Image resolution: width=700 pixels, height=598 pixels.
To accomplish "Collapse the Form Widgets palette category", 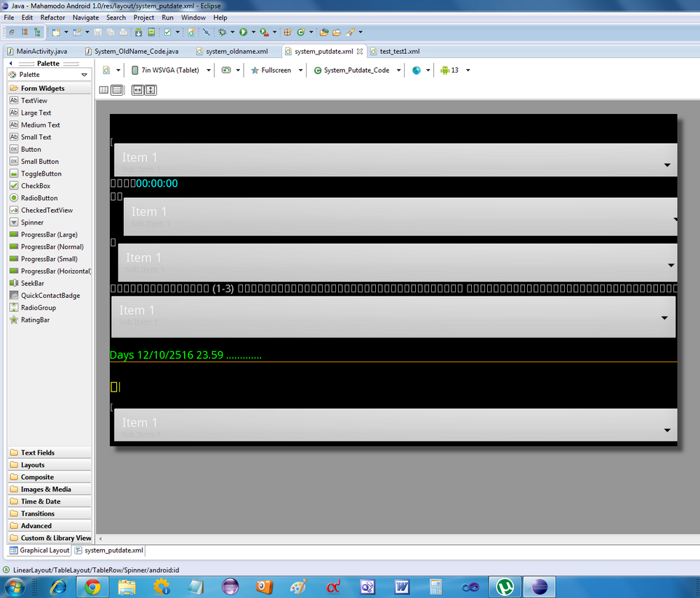I will [49, 88].
